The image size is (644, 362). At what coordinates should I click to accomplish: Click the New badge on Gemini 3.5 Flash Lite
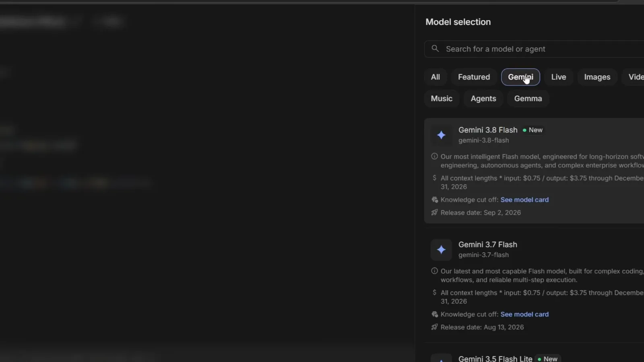tap(548, 359)
